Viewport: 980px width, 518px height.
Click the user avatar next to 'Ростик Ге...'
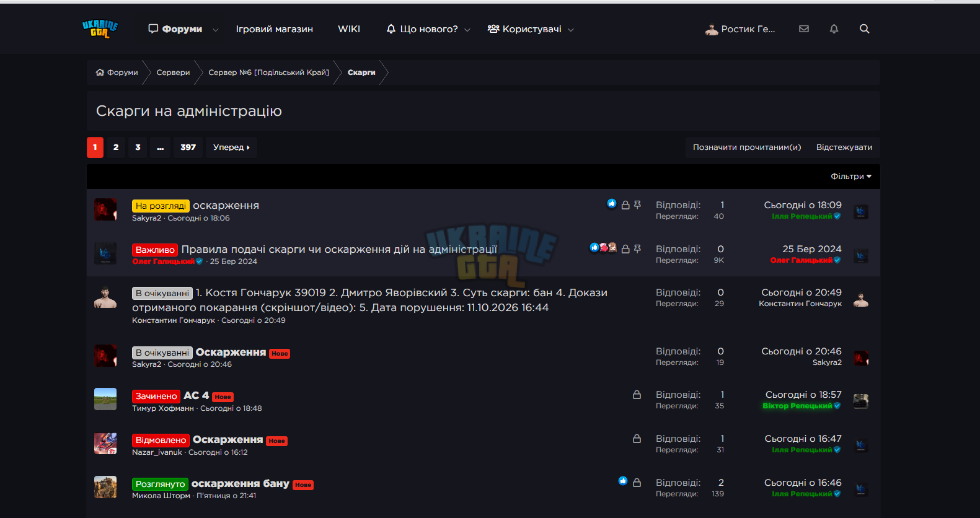[x=712, y=29]
